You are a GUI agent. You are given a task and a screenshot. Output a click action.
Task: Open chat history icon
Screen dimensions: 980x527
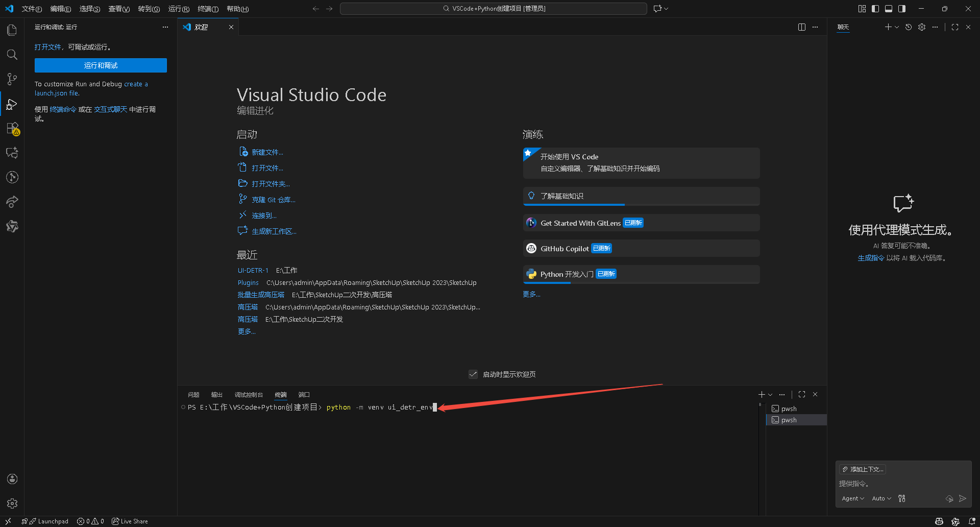909,27
